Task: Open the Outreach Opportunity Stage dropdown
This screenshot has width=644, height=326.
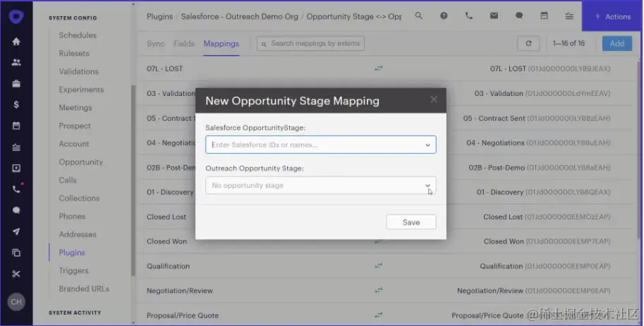Action: (x=320, y=186)
